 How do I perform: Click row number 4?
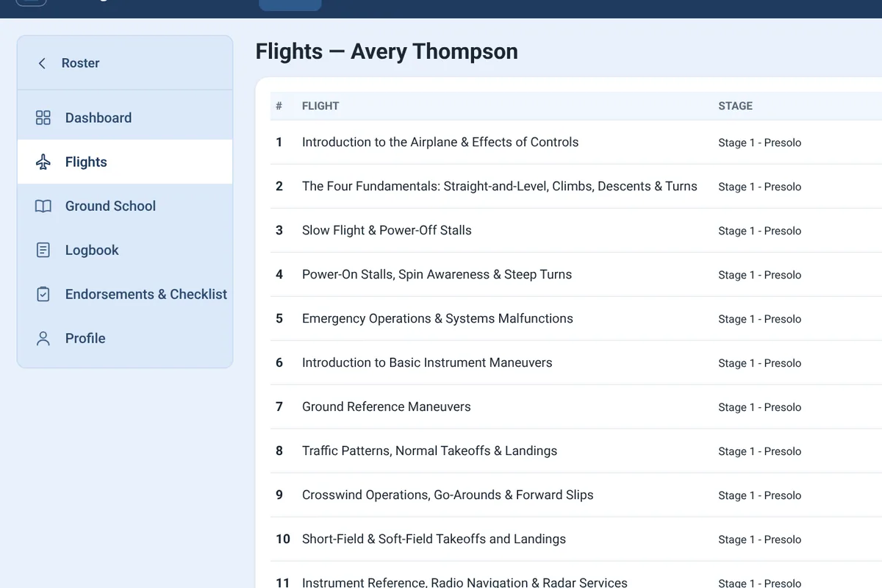279,274
